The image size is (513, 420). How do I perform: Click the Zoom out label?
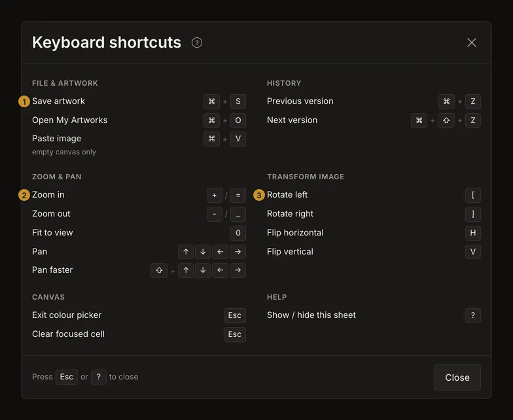(51, 213)
